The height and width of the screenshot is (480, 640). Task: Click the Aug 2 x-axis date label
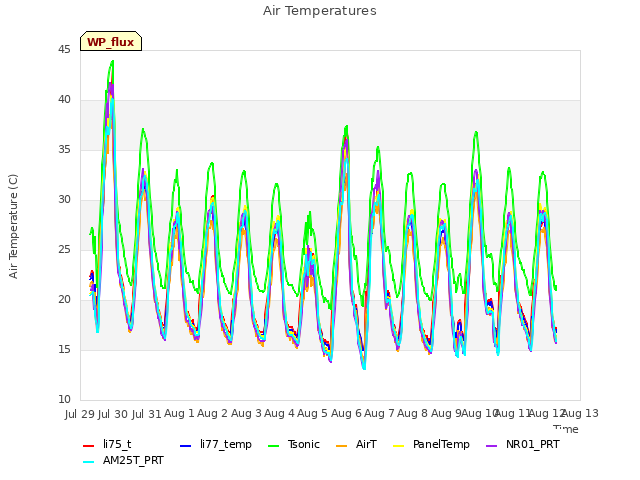[212, 414]
